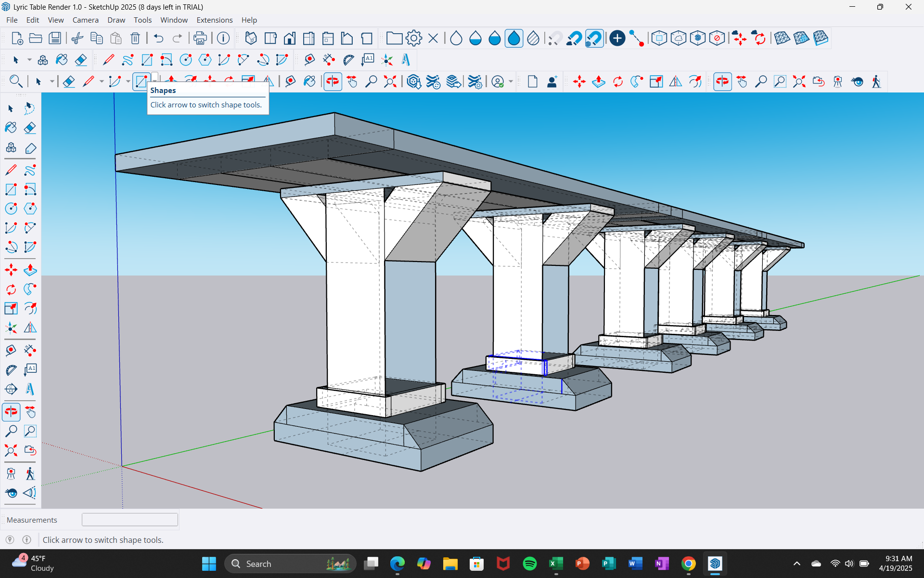Image resolution: width=924 pixels, height=578 pixels.
Task: Select the Paint Bucket tool in left toolbar
Action: pyautogui.click(x=11, y=128)
